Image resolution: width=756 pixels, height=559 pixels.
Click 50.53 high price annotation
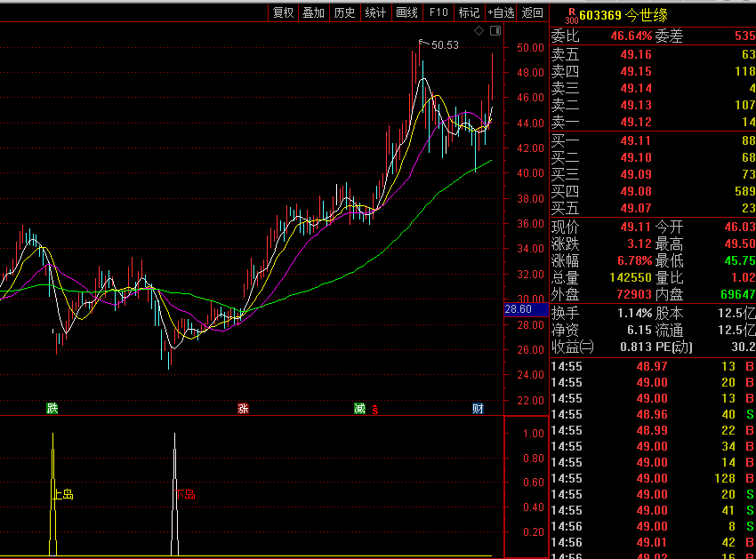pyautogui.click(x=445, y=45)
